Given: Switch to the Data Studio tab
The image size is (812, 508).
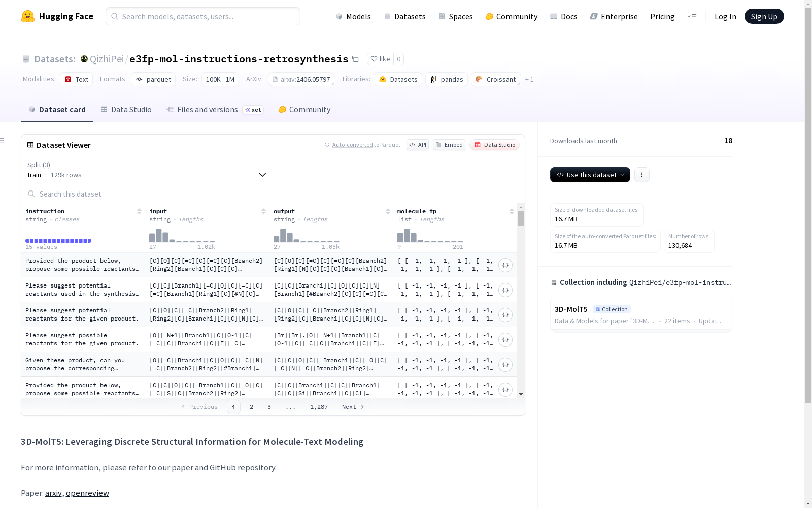Looking at the screenshot, I should click(x=126, y=109).
